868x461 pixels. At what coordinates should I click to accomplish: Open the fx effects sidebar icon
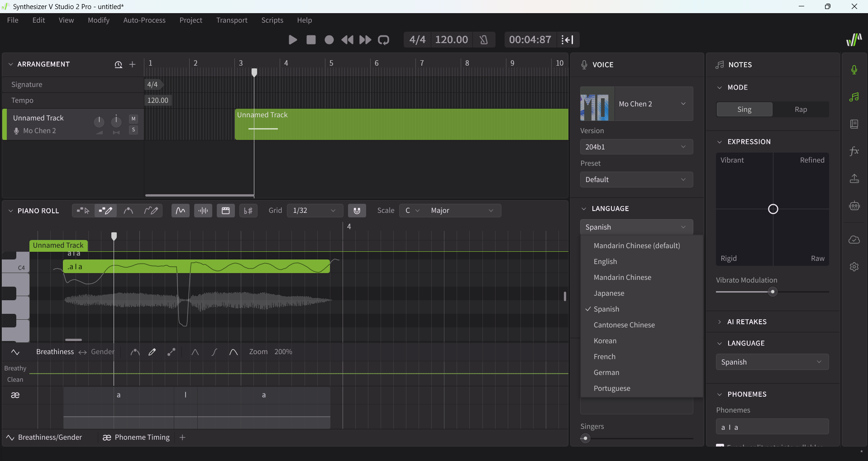[x=854, y=151]
